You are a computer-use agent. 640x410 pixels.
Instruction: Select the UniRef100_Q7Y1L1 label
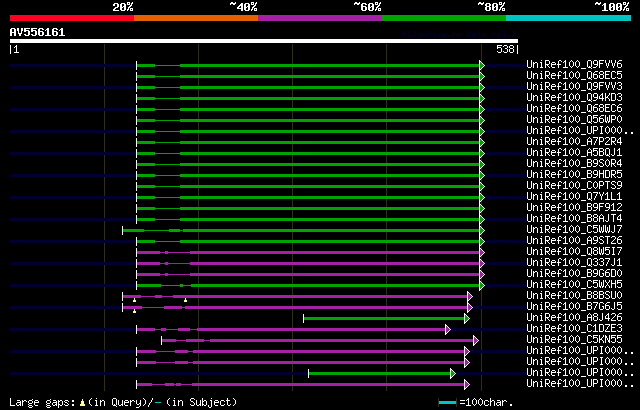pyautogui.click(x=574, y=197)
